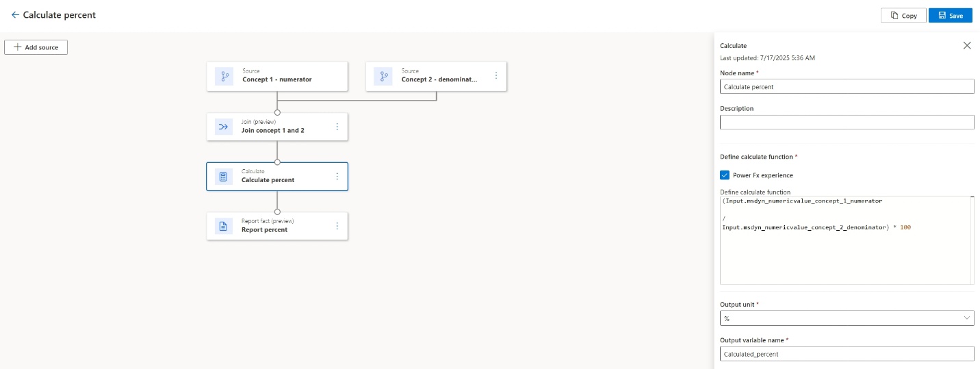The width and height of the screenshot is (980, 369).
Task: Click the Calculate percent calculator icon
Action: 224,177
